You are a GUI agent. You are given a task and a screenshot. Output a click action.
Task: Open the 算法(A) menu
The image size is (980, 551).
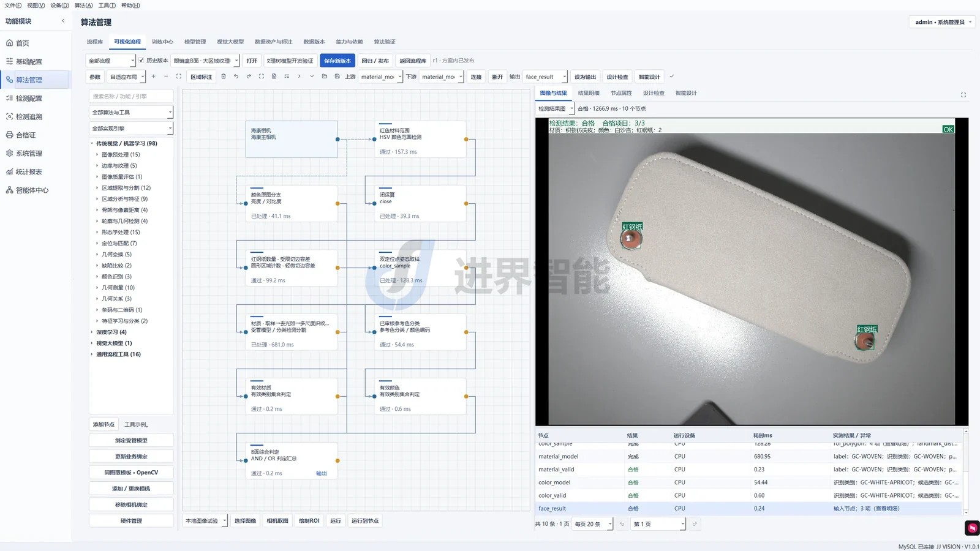click(x=83, y=6)
